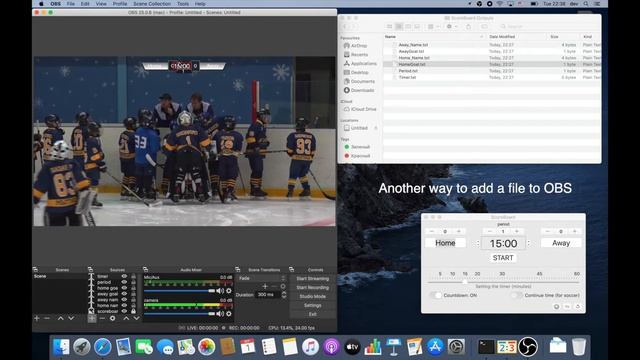This screenshot has height=360, width=640.
Task: Click the Start Streaming button
Action: click(x=313, y=278)
